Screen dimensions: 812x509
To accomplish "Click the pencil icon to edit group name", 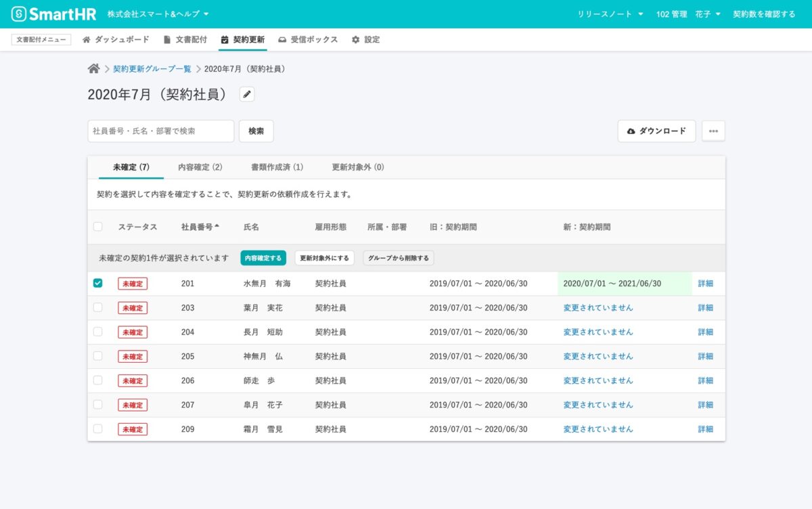I will point(246,93).
